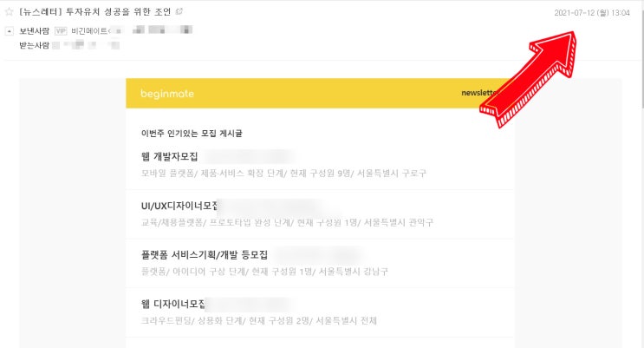Viewport: 644px width, 348px height.
Task: Open the beginmate logo in the banner
Action: point(167,94)
